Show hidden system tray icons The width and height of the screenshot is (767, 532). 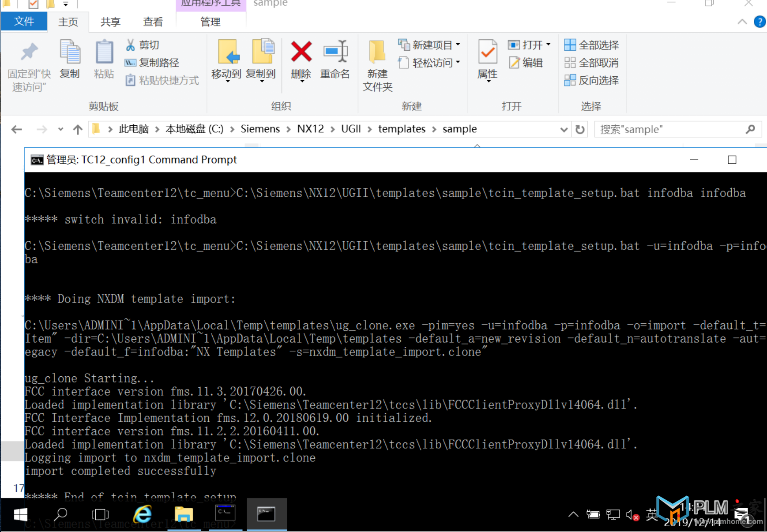(x=573, y=514)
